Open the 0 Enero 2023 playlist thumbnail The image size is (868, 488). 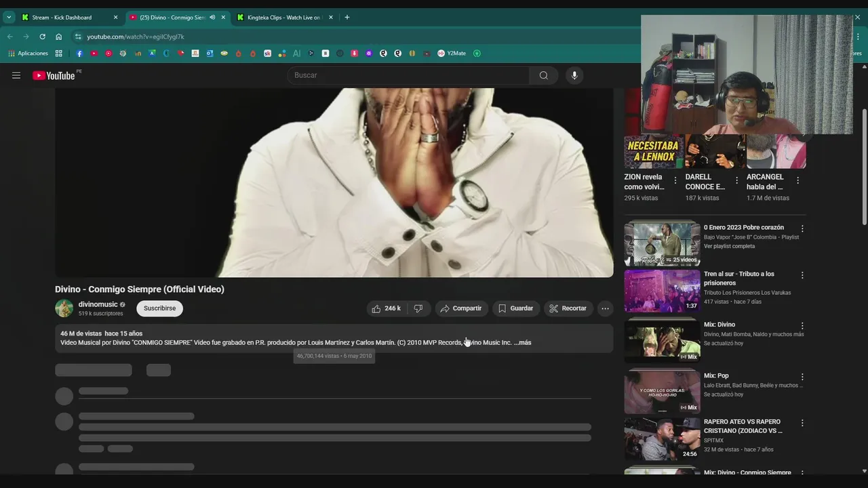[662, 244]
